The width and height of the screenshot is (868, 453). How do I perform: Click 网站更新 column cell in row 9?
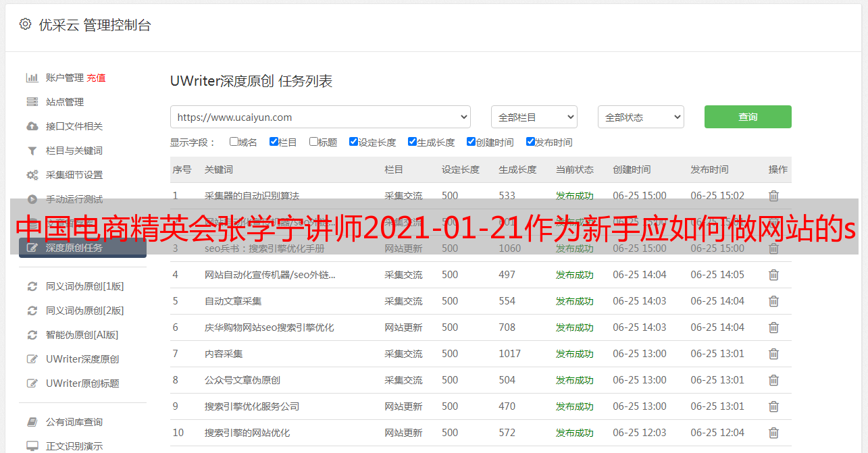click(403, 406)
